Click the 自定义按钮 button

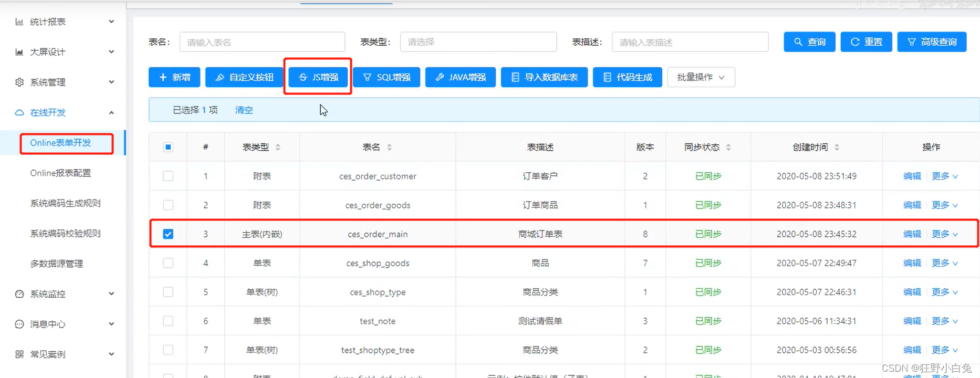coord(244,77)
